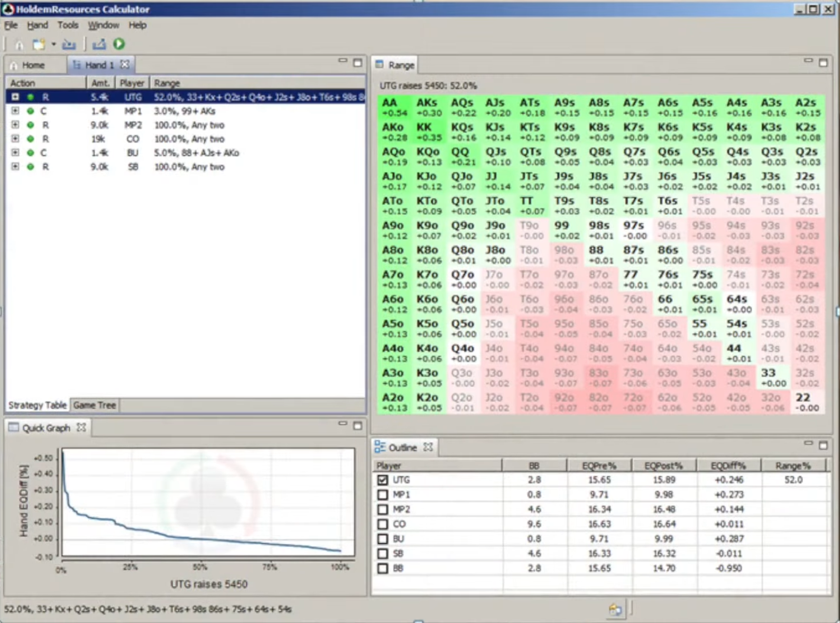Close the Quick Graph panel tab

coord(81,427)
